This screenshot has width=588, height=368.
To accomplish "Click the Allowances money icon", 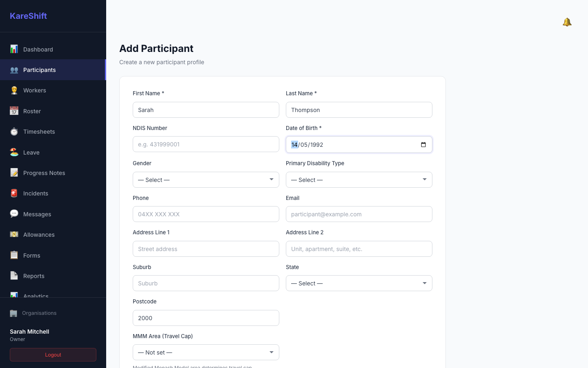I will coord(14,234).
